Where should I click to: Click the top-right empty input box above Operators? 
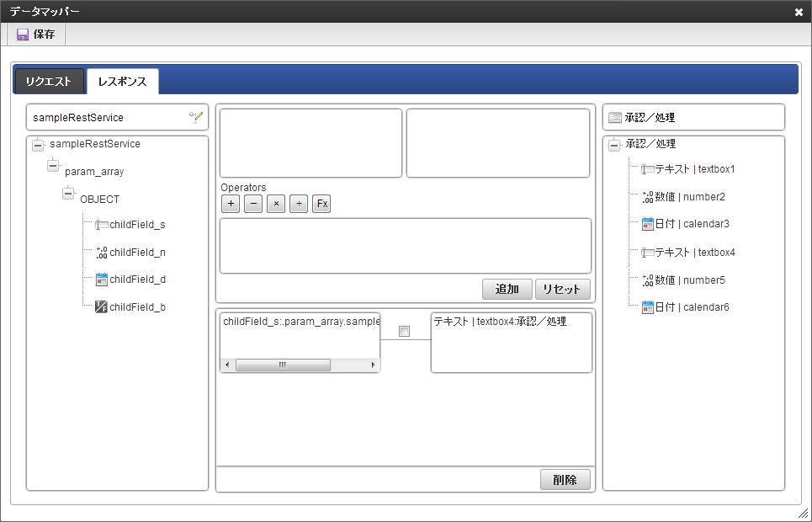(498, 143)
